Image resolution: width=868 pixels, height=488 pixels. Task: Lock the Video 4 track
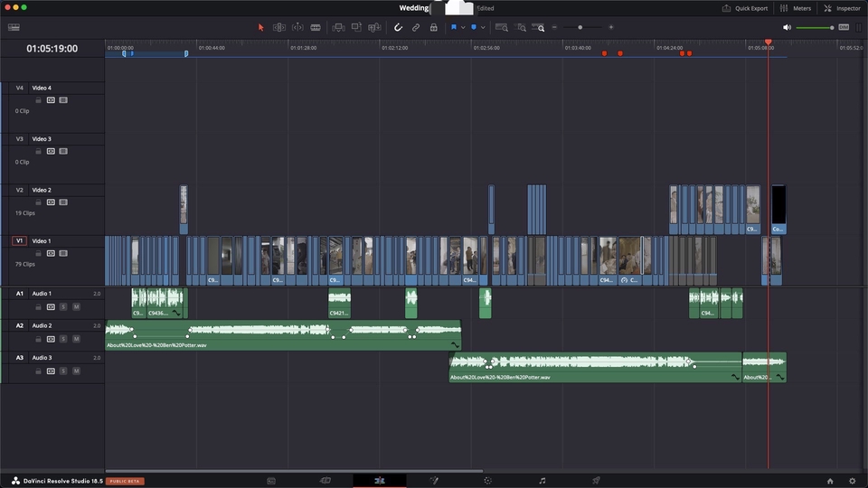pyautogui.click(x=38, y=100)
